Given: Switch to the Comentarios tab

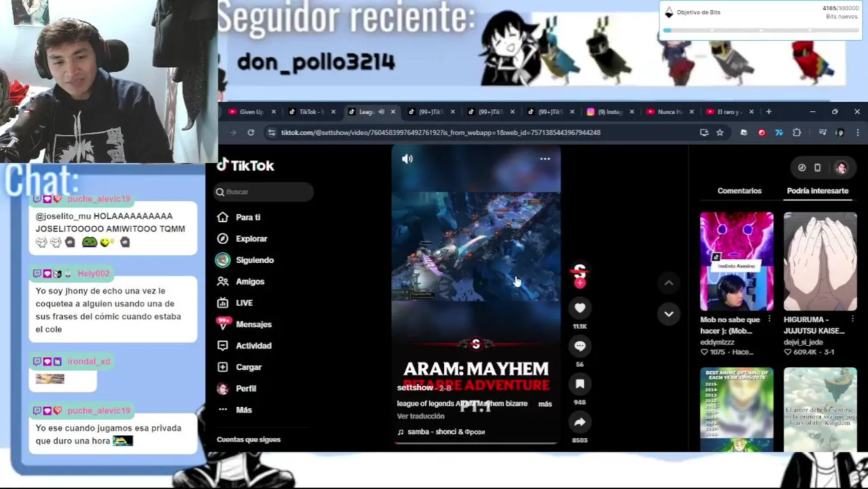Looking at the screenshot, I should pyautogui.click(x=739, y=191).
